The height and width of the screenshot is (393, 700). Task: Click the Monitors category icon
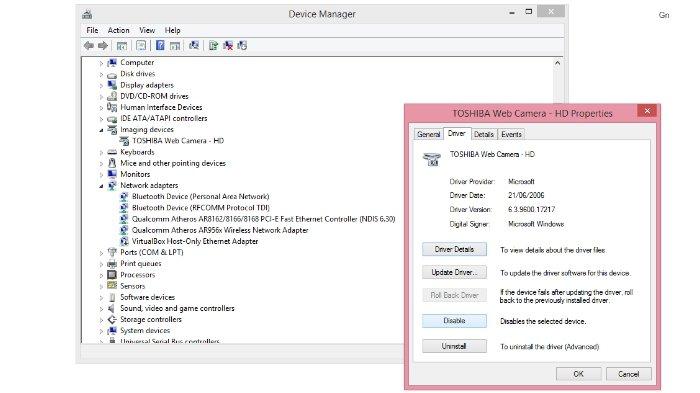coord(112,174)
